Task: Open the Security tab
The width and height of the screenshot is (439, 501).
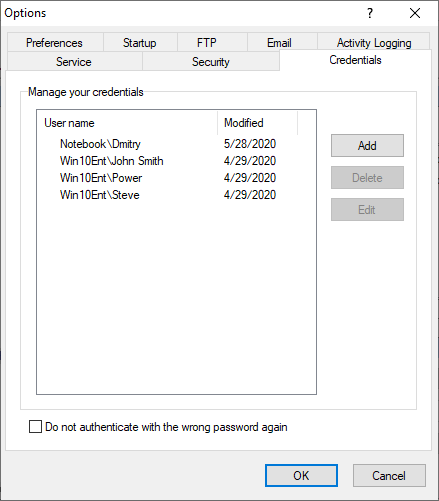Action: pyautogui.click(x=211, y=62)
